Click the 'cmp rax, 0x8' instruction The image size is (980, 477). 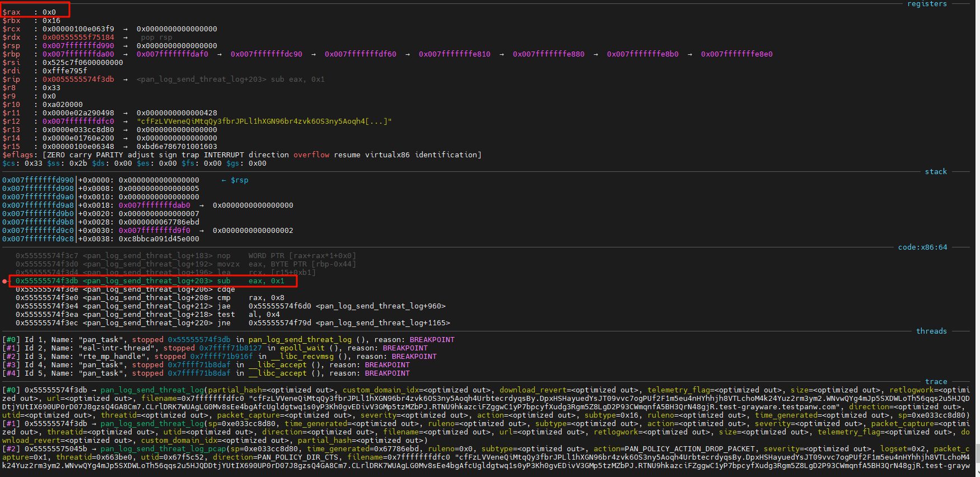click(x=251, y=297)
